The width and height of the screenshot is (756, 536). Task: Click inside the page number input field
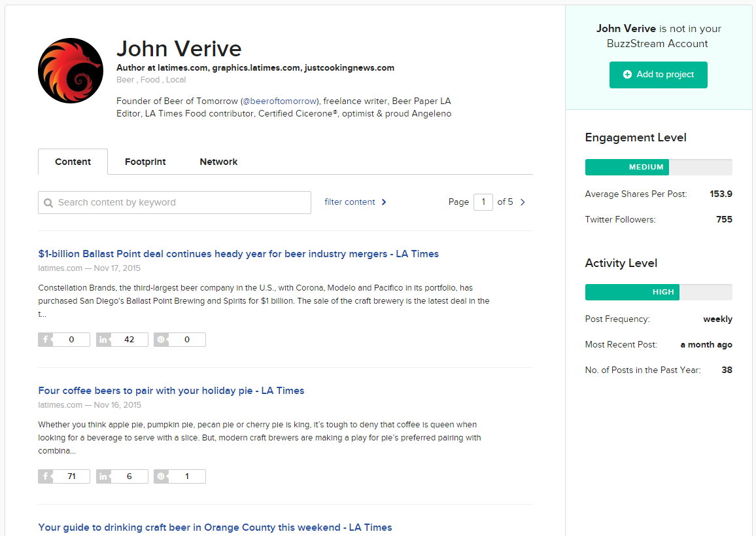point(483,202)
